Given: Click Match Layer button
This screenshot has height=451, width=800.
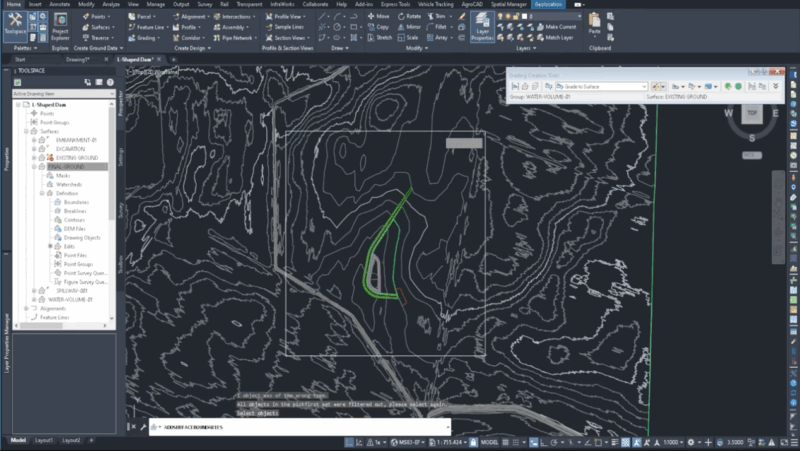Looking at the screenshot, I should tap(556, 38).
